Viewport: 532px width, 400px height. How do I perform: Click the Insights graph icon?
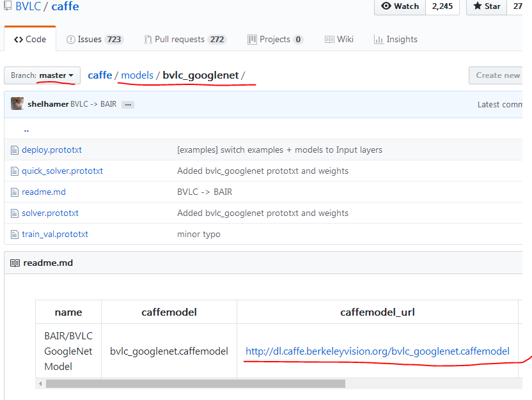pyautogui.click(x=379, y=40)
